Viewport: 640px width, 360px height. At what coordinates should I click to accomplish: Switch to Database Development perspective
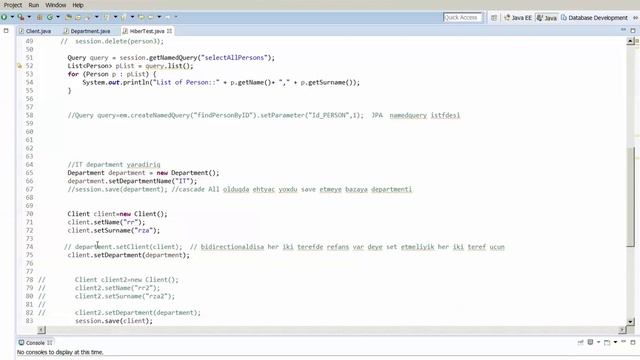[x=594, y=18]
